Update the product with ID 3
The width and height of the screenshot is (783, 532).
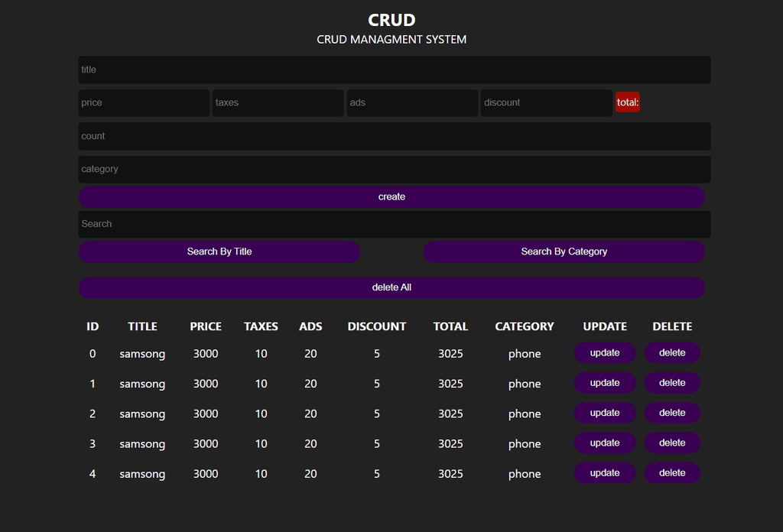(x=605, y=443)
